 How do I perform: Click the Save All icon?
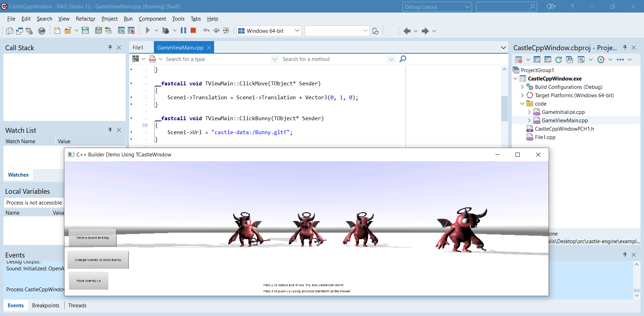(x=99, y=31)
